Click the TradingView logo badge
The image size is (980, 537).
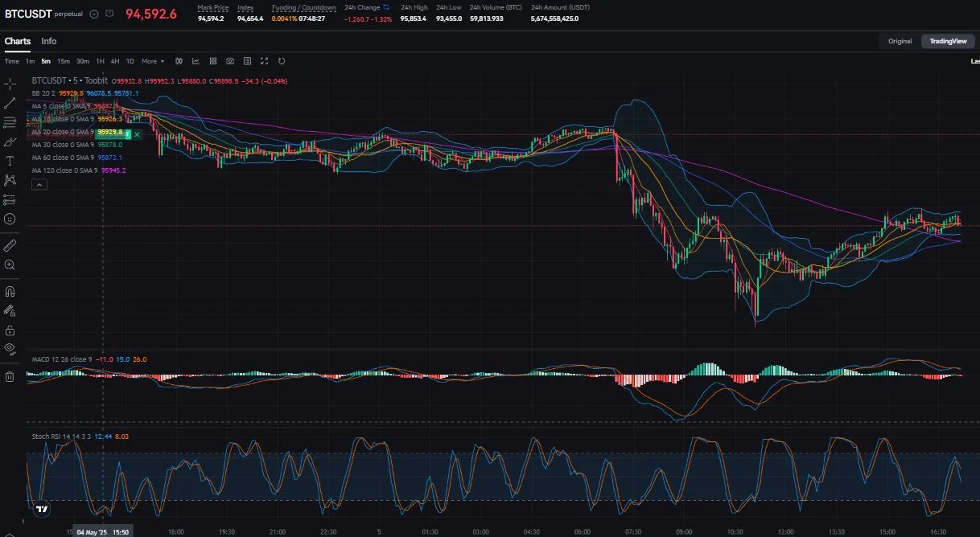pos(42,508)
